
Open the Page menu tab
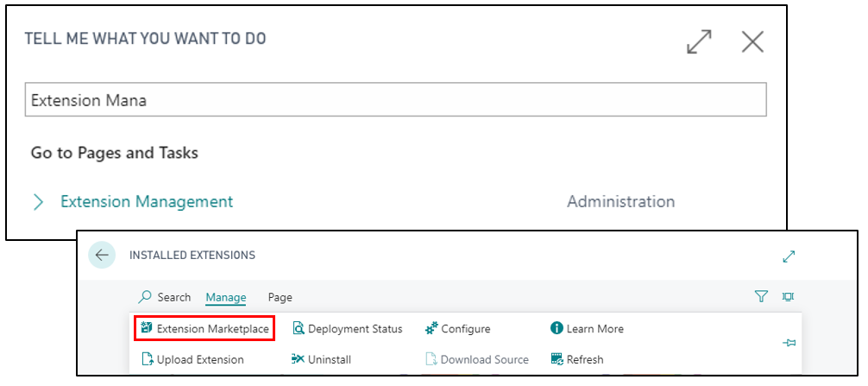[x=280, y=297]
